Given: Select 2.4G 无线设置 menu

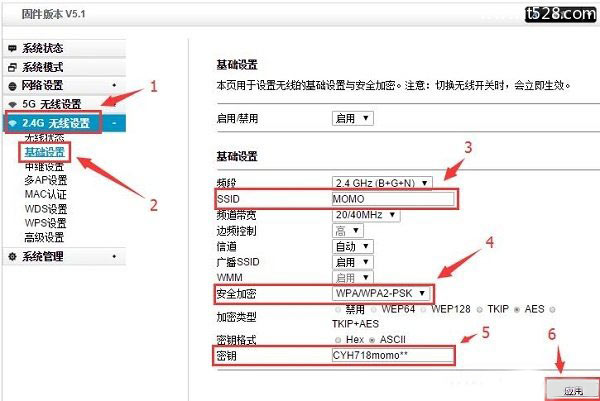Looking at the screenshot, I should (x=64, y=123).
